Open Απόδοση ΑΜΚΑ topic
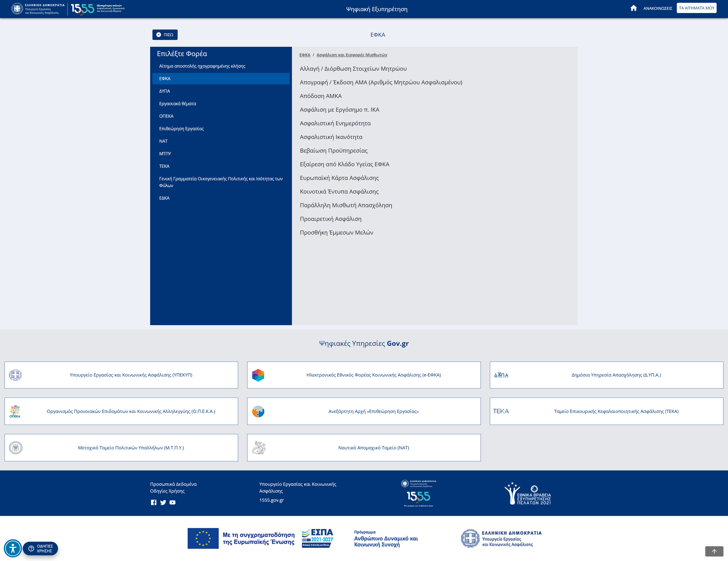This screenshot has width=728, height=561. (x=321, y=96)
